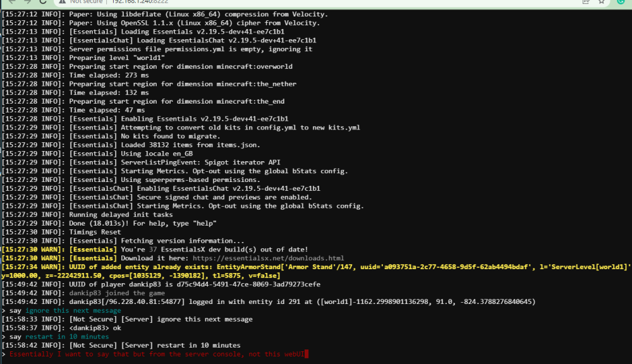
Task: Click the 'Time elapsed: 132 ms' line
Action: tap(75, 93)
